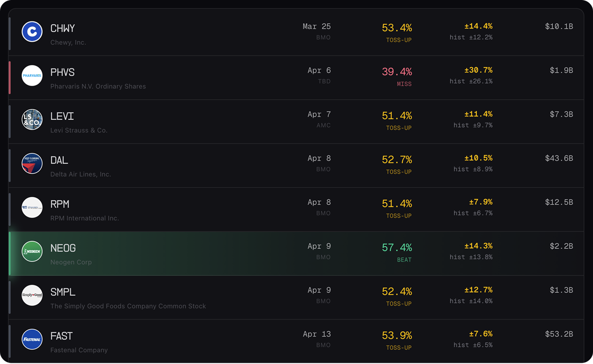Screen dimensions: 593x364
Task: Open the PHVS ticker symbol
Action: [63, 72]
